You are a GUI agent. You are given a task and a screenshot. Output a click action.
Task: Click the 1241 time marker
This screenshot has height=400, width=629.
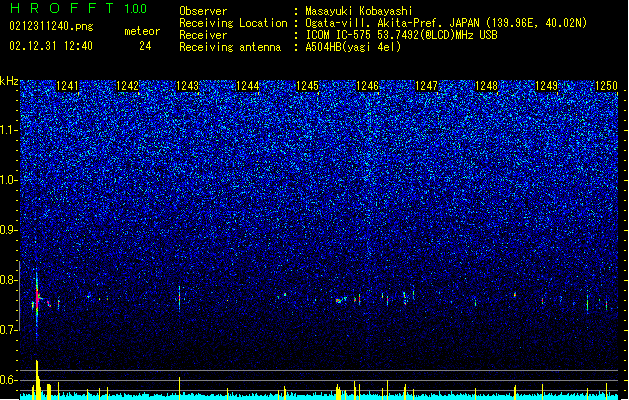coord(67,86)
